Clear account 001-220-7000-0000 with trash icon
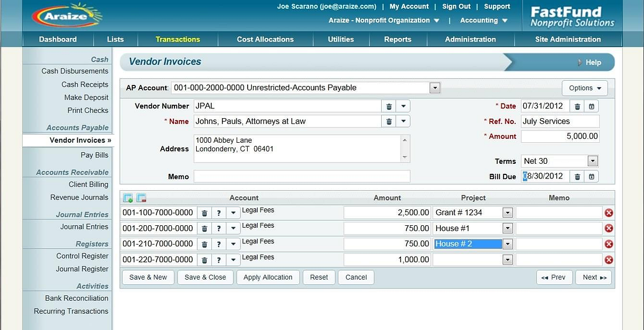The image size is (644, 330). pyautogui.click(x=204, y=260)
